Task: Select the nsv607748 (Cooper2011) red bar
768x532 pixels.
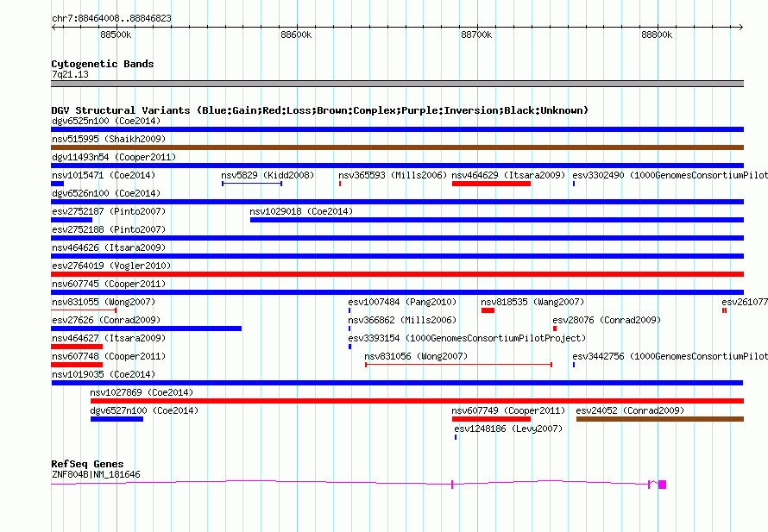Action: click(77, 365)
